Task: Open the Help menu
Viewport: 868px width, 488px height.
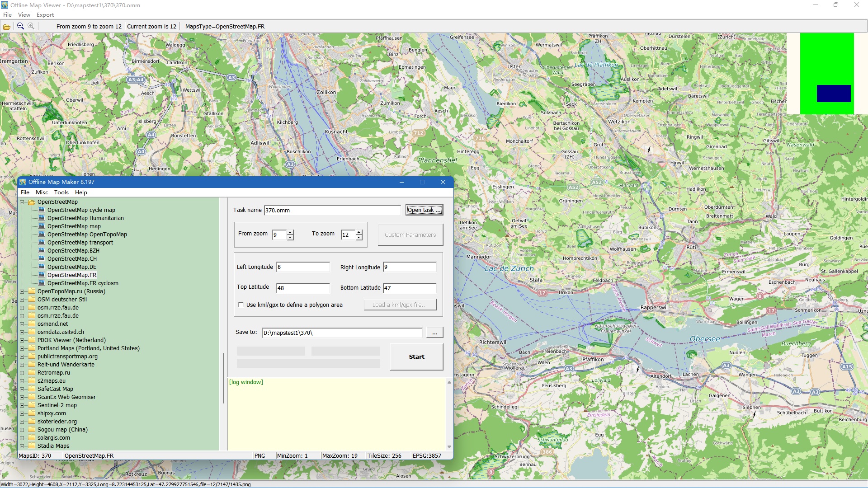Action: pos(81,192)
